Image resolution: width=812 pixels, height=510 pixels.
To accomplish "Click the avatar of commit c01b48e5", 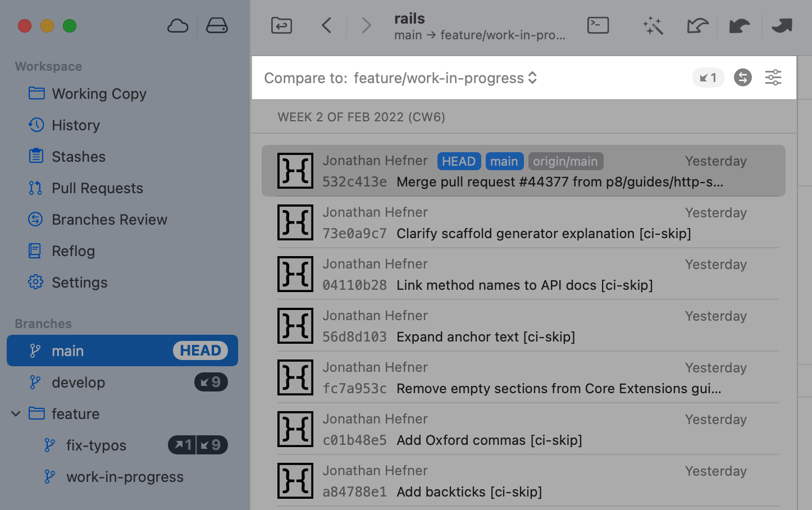I will (295, 429).
